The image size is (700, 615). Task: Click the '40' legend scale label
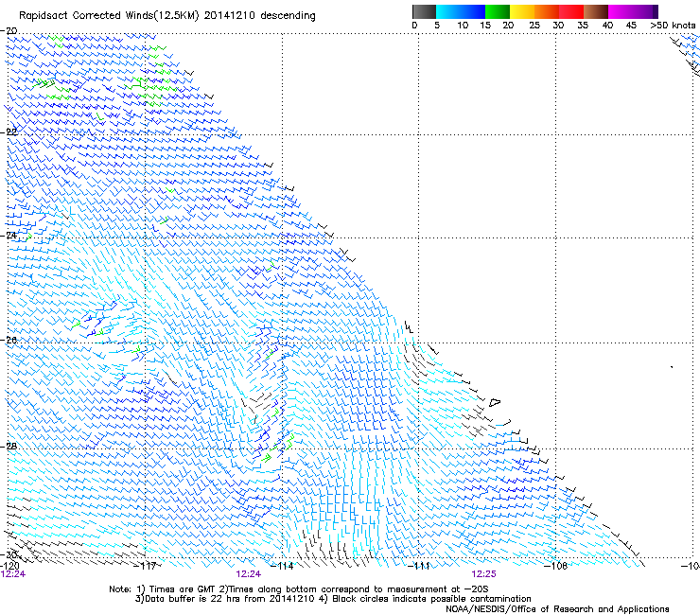(607, 26)
